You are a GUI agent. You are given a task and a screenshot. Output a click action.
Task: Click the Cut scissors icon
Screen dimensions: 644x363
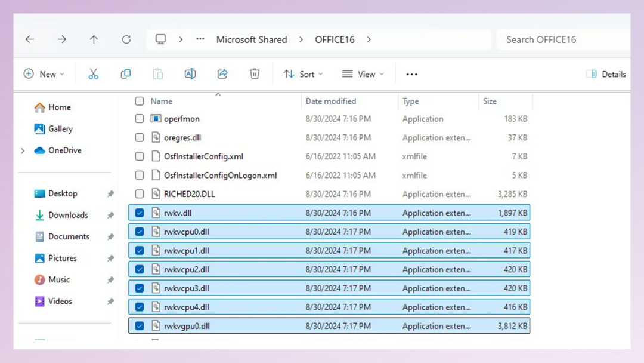(93, 74)
